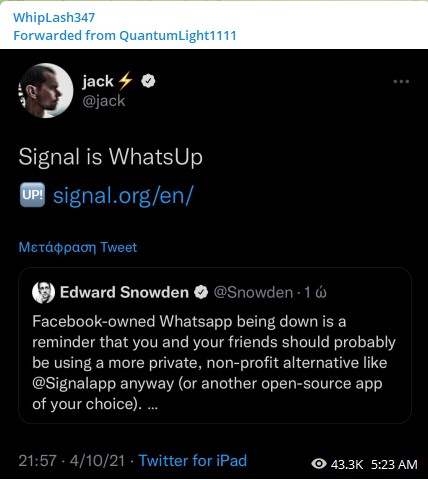Open the QuantumLight1111 forwarded source
Screen dimensions: 428x480
tap(178, 35)
